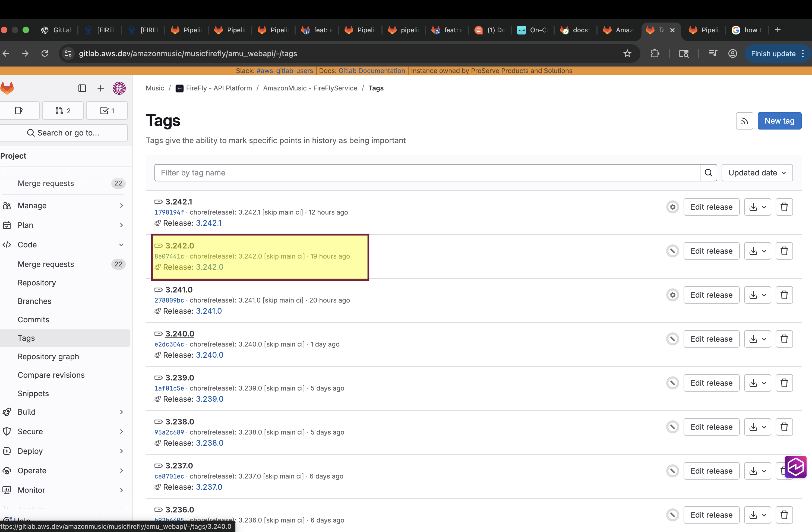Open download dropdown for tag 3.242.0

click(757, 251)
